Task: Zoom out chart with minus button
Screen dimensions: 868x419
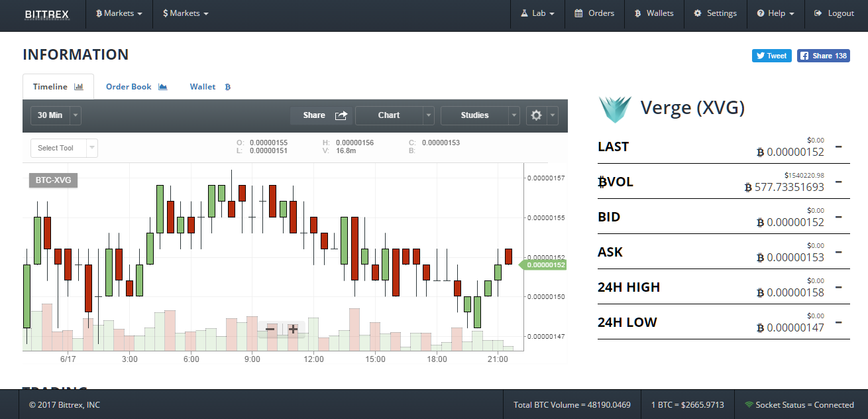Action: coord(270,329)
